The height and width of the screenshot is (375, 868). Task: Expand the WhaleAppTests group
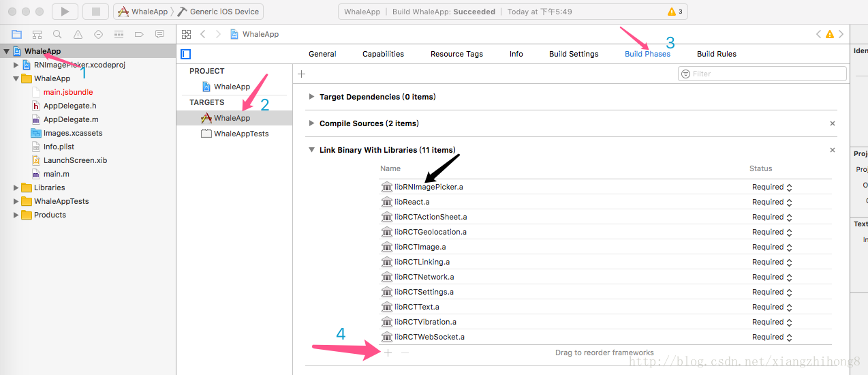coord(16,201)
